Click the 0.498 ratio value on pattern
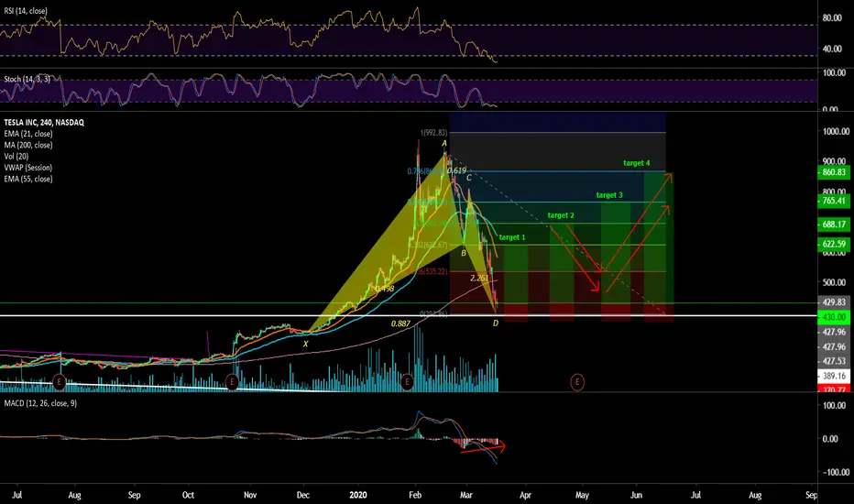Image resolution: width=854 pixels, height=504 pixels. coord(385,289)
